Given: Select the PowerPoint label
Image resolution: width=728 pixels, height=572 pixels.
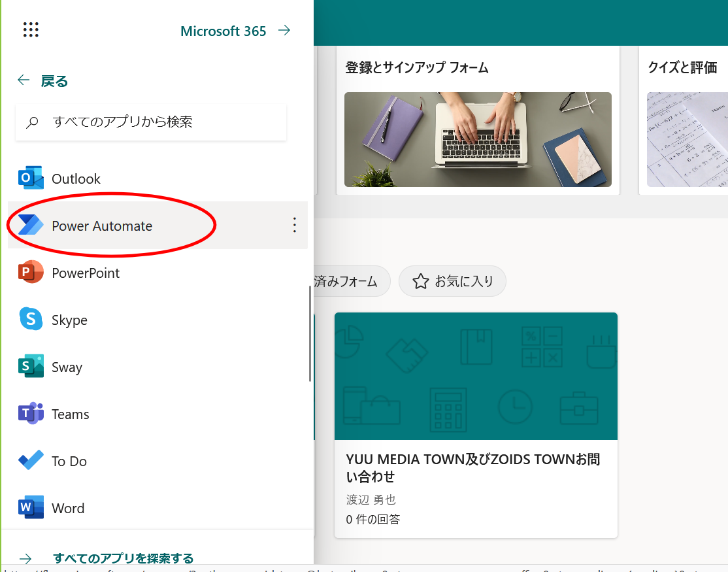Looking at the screenshot, I should pos(86,273).
